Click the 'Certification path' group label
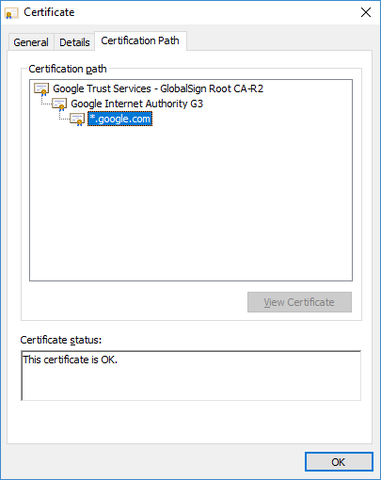This screenshot has height=480, width=381. 68,69
